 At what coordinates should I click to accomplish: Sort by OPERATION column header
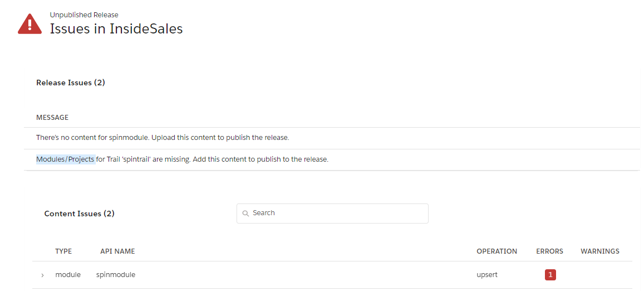coord(496,251)
